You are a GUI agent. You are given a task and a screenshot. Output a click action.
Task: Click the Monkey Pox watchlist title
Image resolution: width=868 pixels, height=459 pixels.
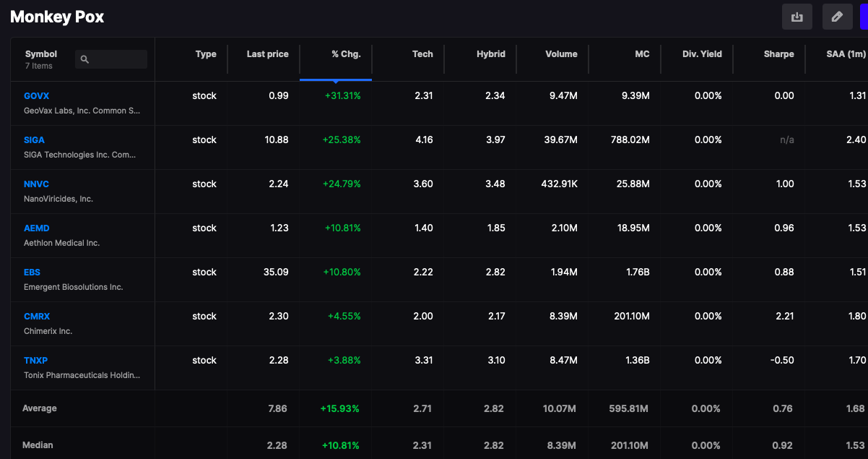[x=57, y=17]
